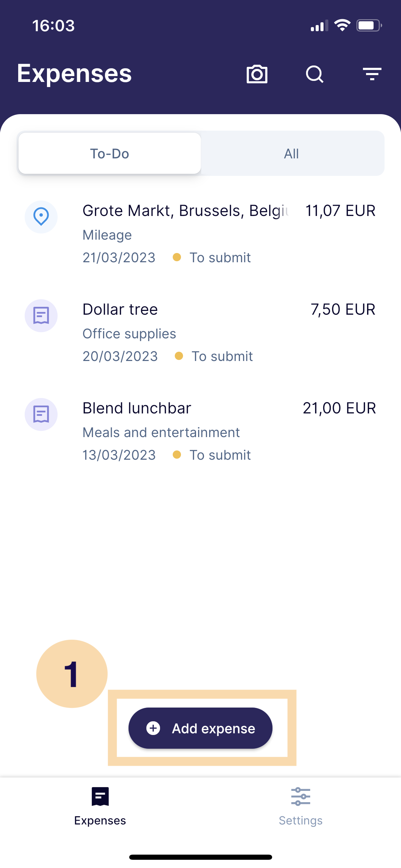The image size is (401, 868).
Task: Tap the Dollar tree receipt icon
Action: click(41, 315)
